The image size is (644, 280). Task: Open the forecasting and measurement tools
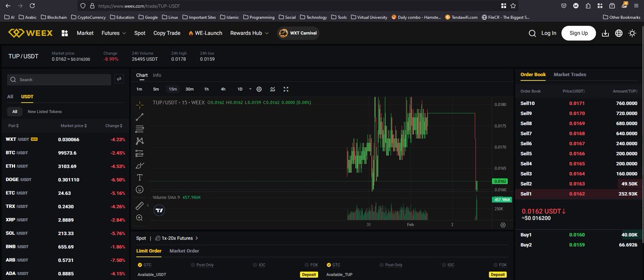(x=140, y=153)
